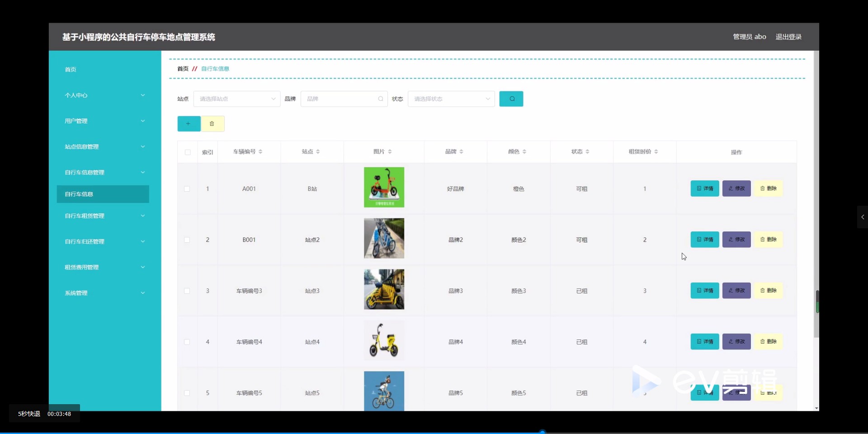Open 详情 for bicycle A001
Image resolution: width=868 pixels, height=434 pixels.
pyautogui.click(x=704, y=189)
